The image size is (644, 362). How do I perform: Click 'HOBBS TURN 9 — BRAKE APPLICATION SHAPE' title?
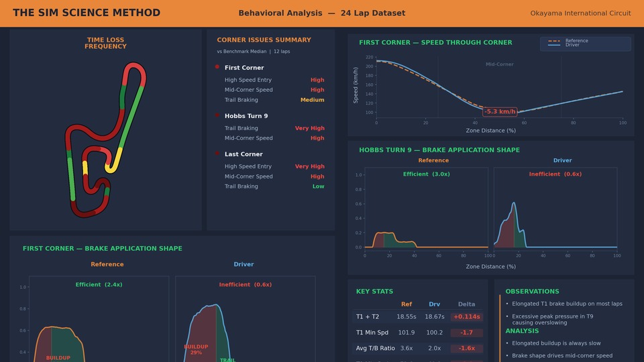click(439, 149)
